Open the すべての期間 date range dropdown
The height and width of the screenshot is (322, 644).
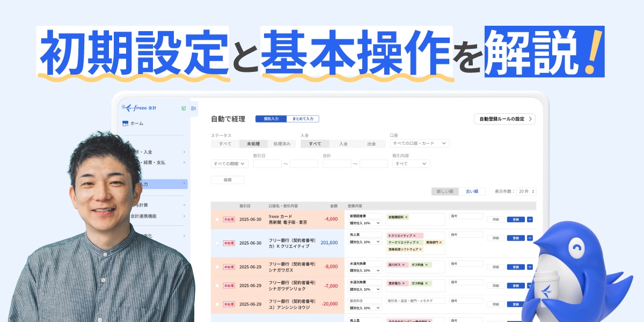point(230,164)
